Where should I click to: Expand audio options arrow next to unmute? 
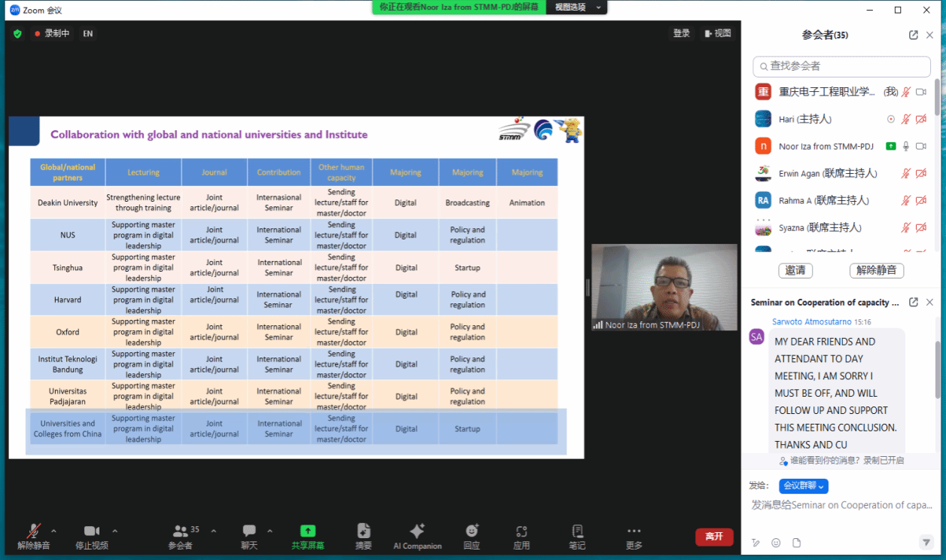coord(53,531)
